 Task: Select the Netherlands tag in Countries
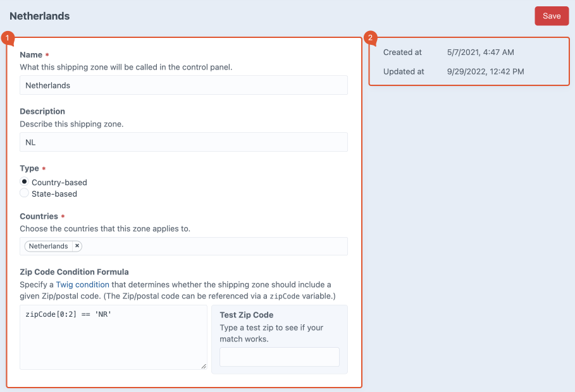coord(48,246)
